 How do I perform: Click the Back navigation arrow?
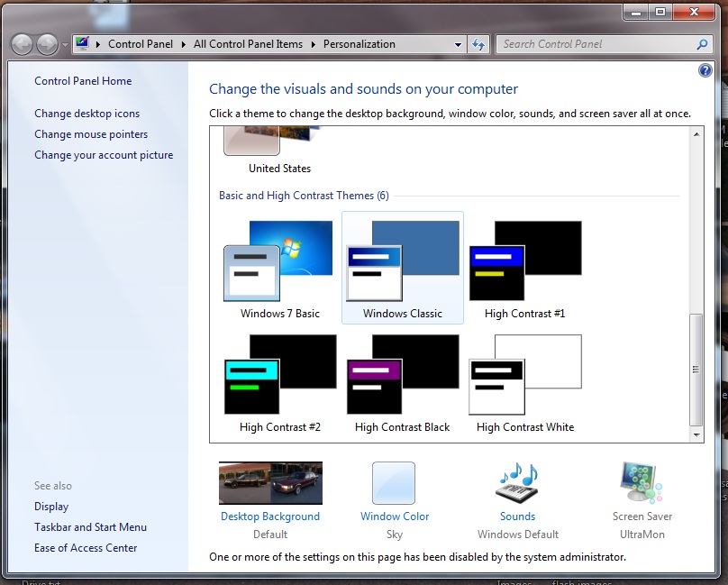pyautogui.click(x=22, y=44)
